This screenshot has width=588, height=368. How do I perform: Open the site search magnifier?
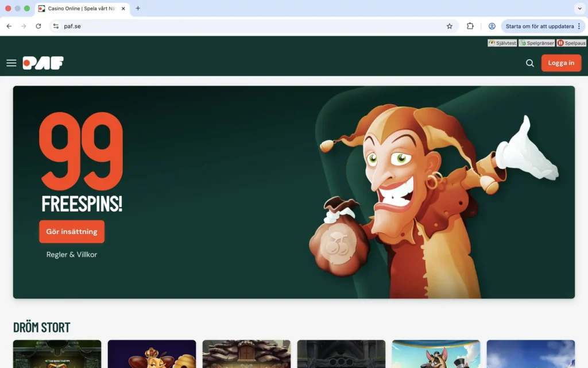pos(530,63)
